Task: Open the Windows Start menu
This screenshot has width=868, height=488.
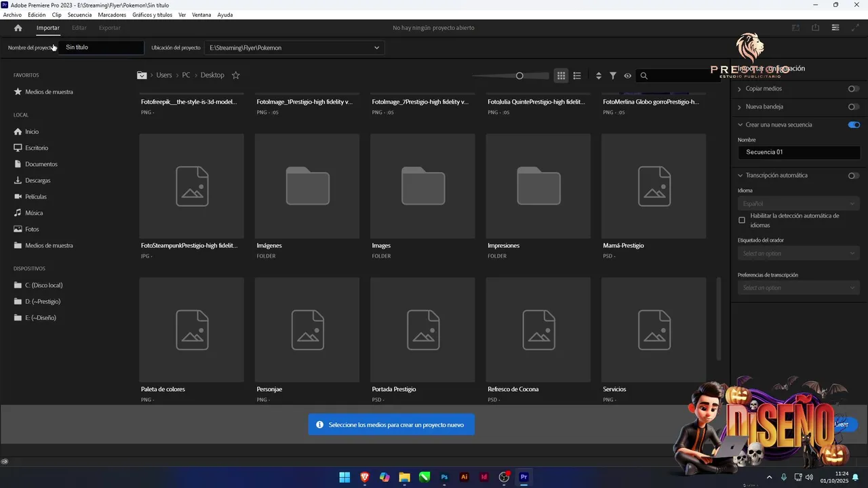Action: pos(344,477)
